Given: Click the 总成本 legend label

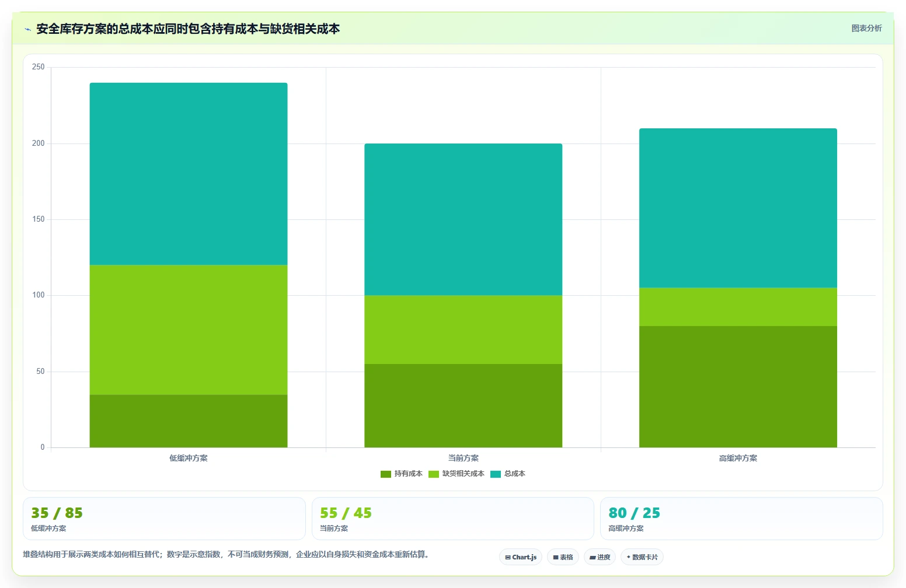Looking at the screenshot, I should pos(514,474).
